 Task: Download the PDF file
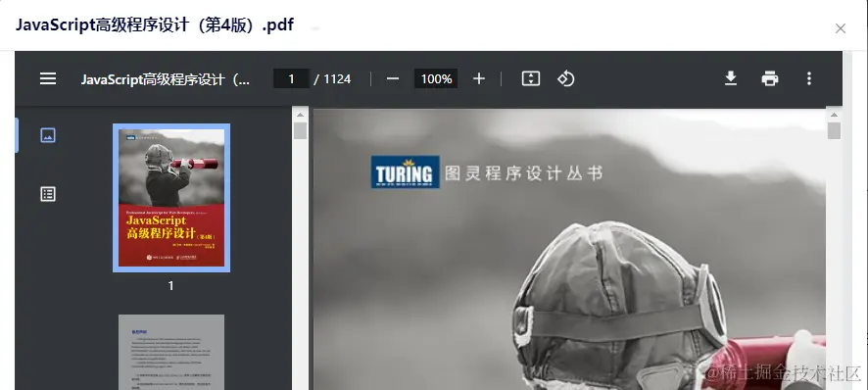[731, 78]
